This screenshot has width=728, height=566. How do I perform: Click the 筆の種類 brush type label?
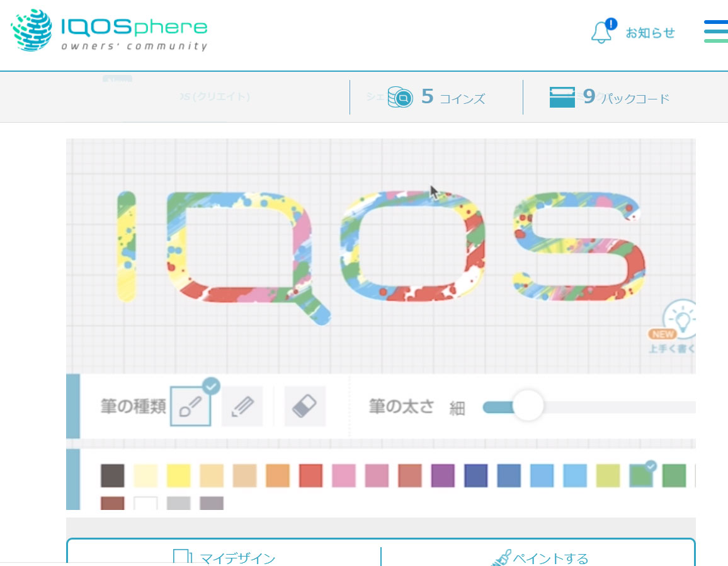point(134,406)
